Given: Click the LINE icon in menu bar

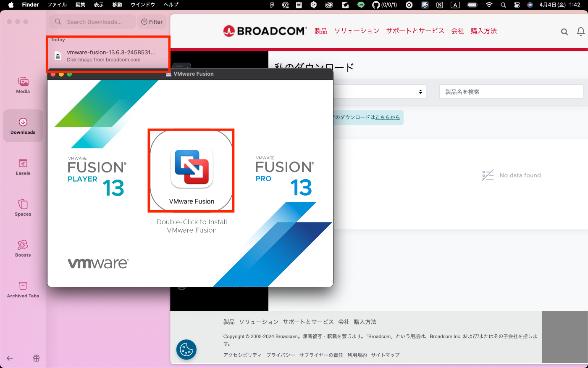Looking at the screenshot, I should (361, 5).
